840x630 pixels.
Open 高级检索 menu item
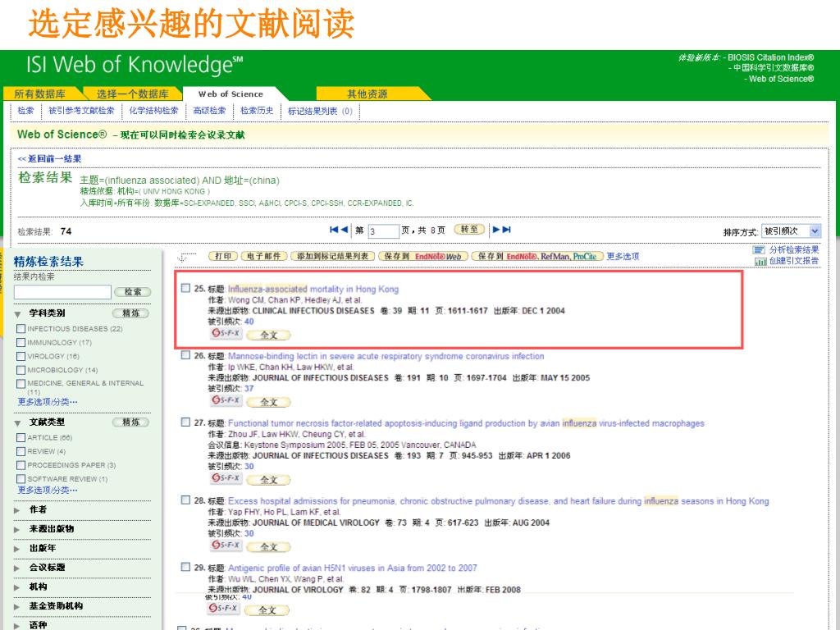pyautogui.click(x=209, y=111)
